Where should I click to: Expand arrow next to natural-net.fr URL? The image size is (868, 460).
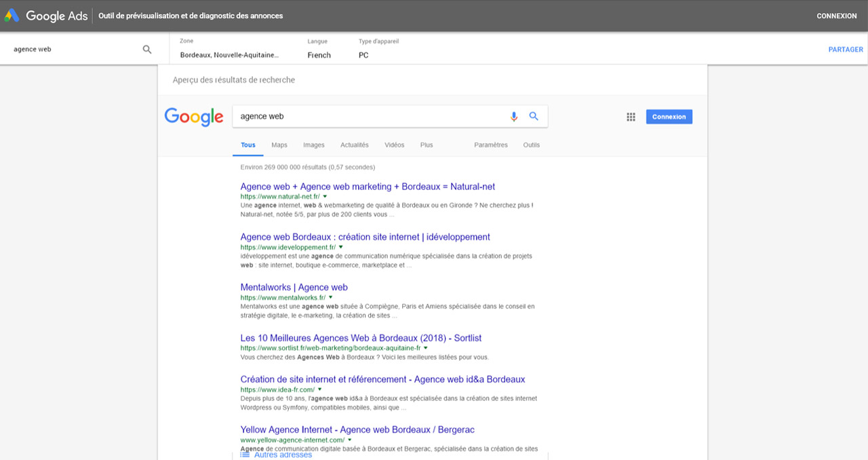[325, 196]
